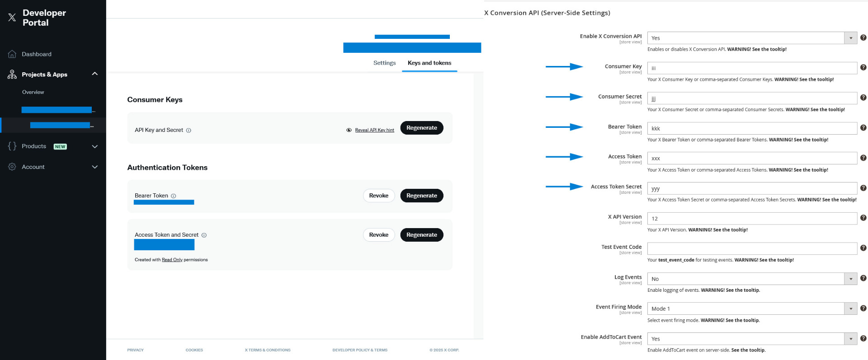Open Developer Policy & Terms footer link
Viewport: 868px width, 360px height.
(x=360, y=350)
